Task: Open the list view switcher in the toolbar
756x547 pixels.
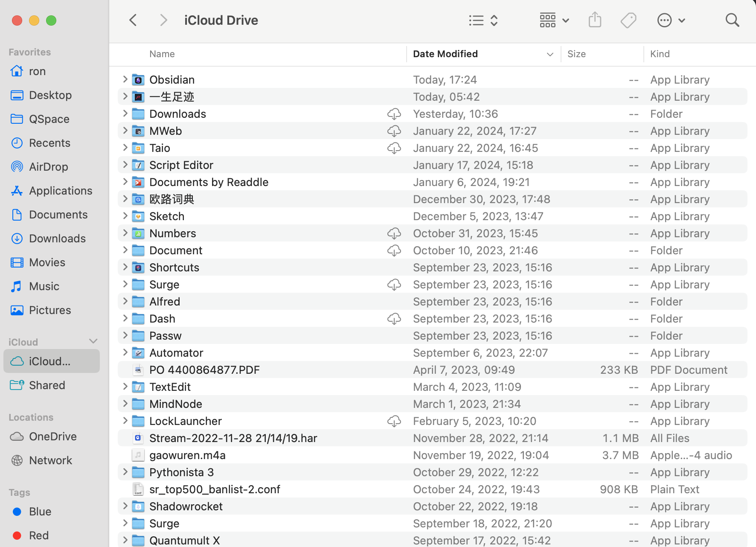Action: (483, 20)
